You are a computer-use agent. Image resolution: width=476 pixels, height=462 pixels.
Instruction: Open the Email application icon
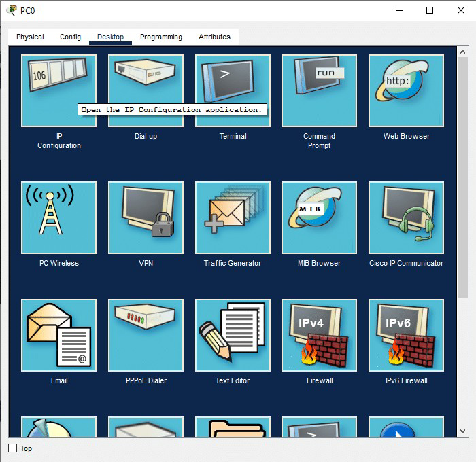59,335
